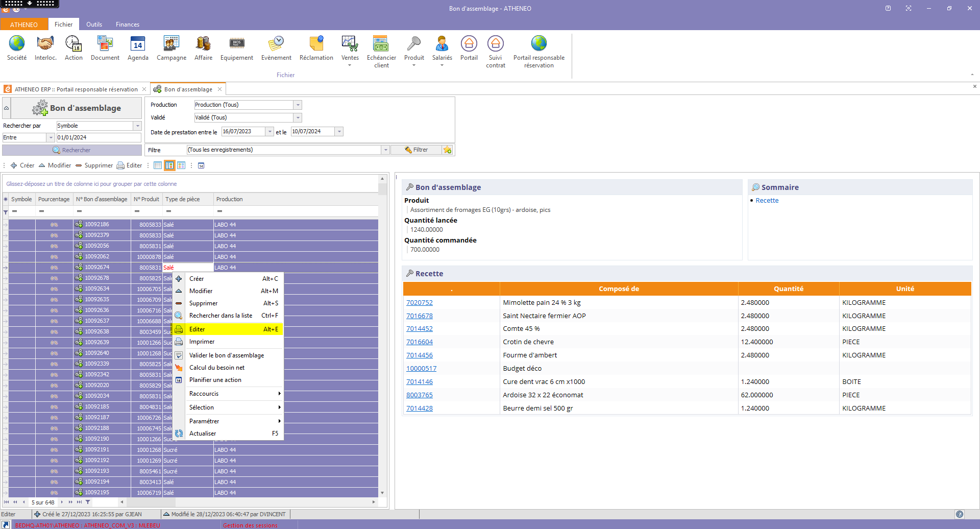Click the list vertical scrollbar down arrow
The image size is (980, 529).
[x=382, y=493]
